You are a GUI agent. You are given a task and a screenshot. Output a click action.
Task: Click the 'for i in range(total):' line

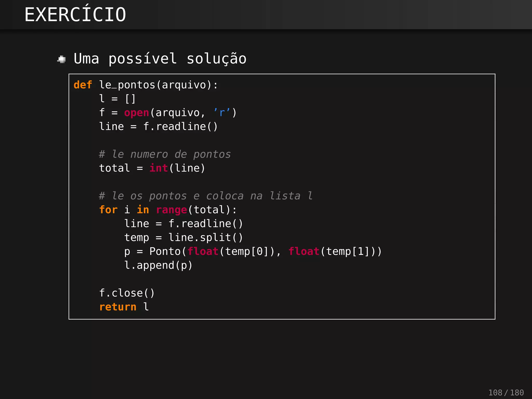click(x=168, y=210)
